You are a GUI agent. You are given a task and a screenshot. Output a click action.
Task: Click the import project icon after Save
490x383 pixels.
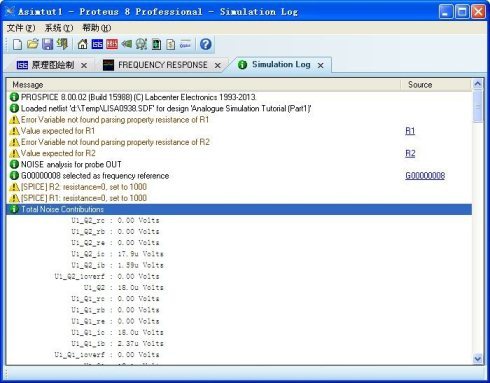pos(62,44)
